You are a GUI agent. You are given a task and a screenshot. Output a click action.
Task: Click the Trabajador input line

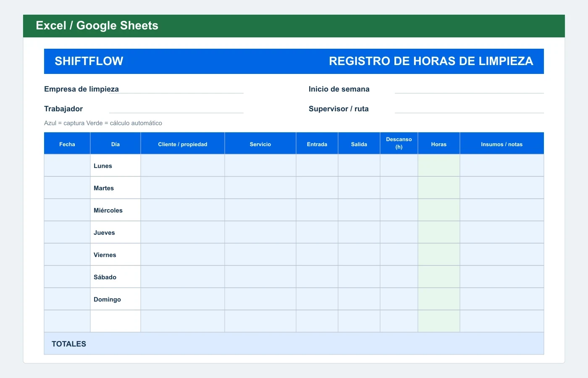[176, 109]
